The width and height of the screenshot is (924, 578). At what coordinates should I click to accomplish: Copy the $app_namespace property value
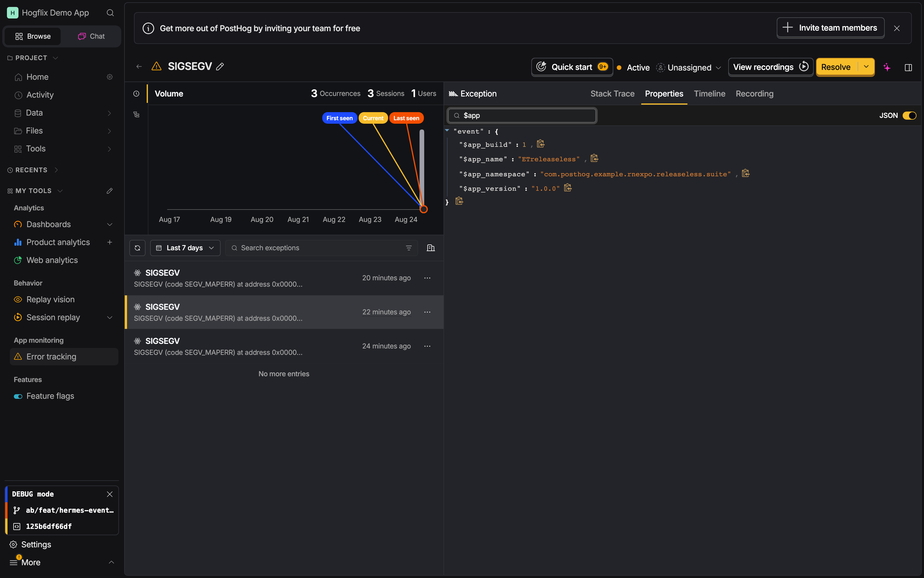(x=745, y=173)
